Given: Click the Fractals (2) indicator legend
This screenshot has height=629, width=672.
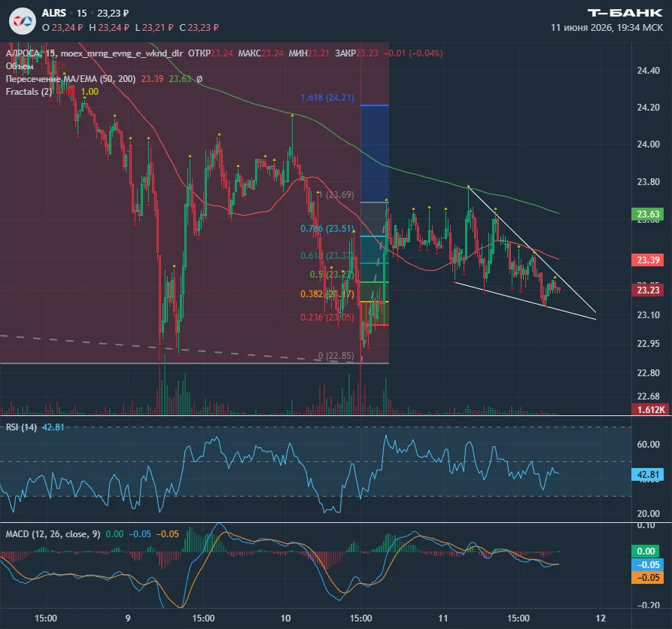Looking at the screenshot, I should coord(29,92).
